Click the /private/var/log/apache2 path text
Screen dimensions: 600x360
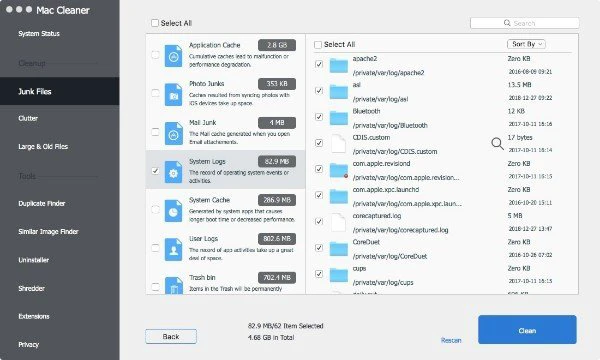pyautogui.click(x=388, y=73)
